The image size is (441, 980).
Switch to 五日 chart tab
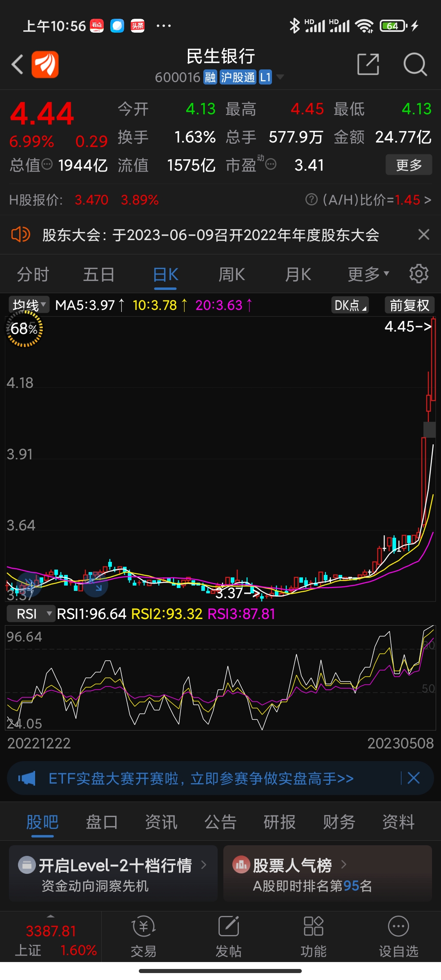(99, 274)
